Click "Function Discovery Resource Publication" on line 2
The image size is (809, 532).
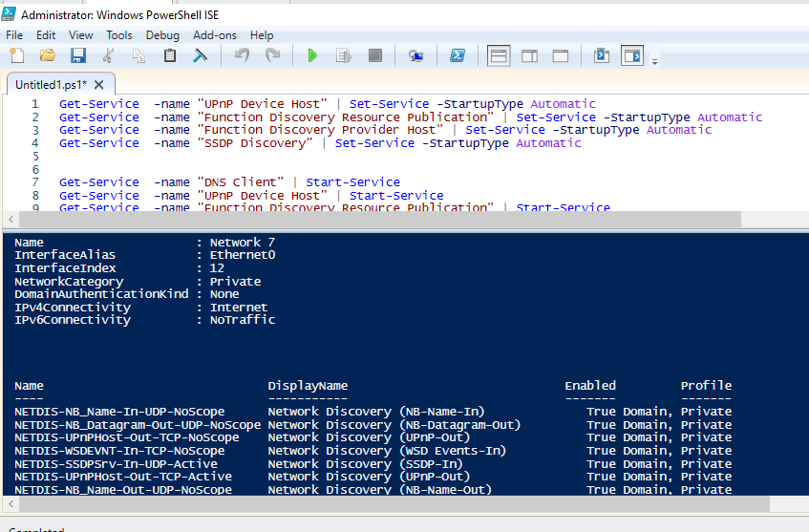pos(345,117)
